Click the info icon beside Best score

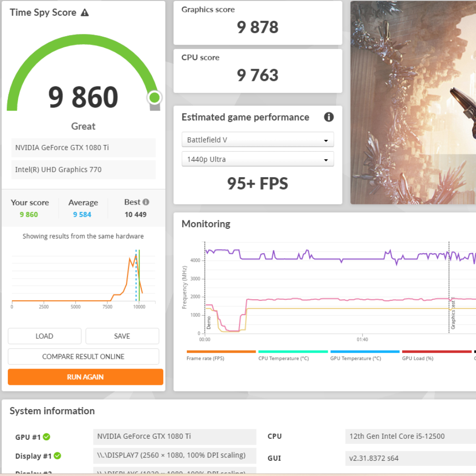click(x=146, y=202)
